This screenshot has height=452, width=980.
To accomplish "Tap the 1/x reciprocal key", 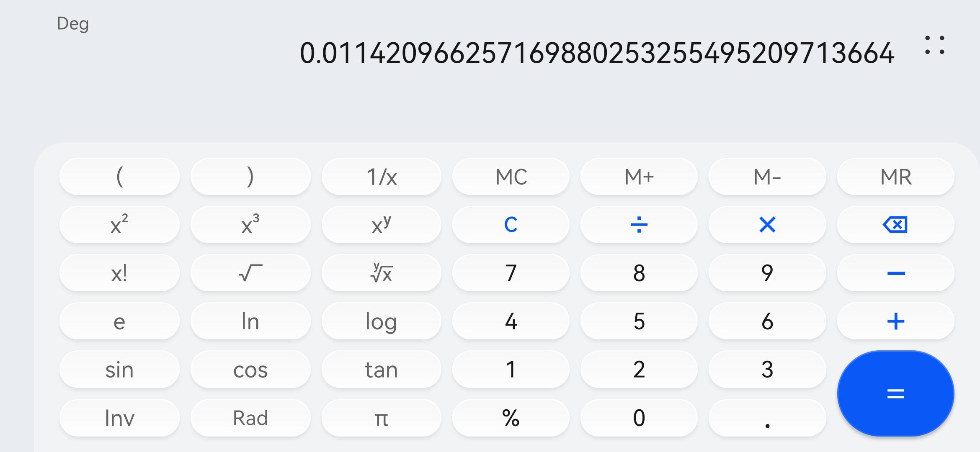I will click(x=381, y=177).
